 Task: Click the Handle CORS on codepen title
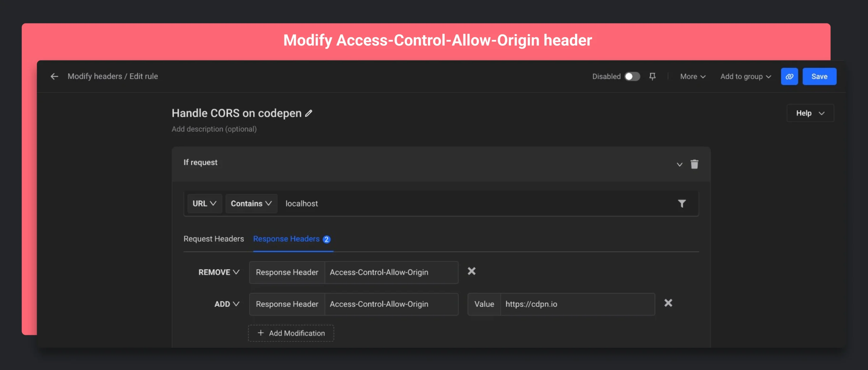coord(236,113)
